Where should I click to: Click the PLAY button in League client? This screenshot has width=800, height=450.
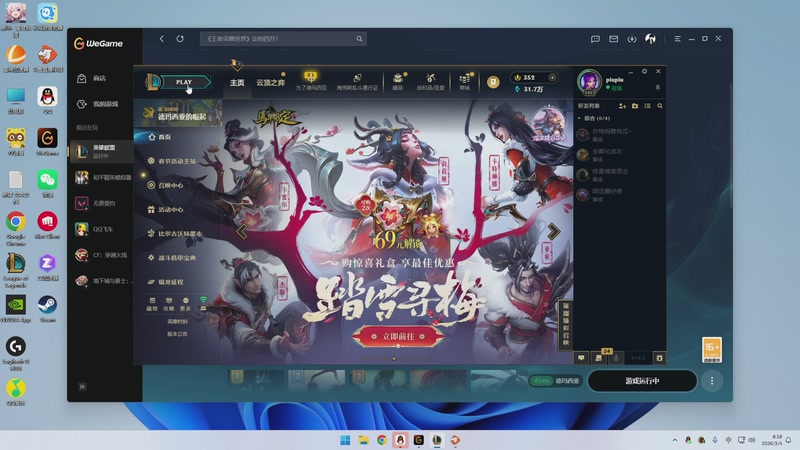184,82
